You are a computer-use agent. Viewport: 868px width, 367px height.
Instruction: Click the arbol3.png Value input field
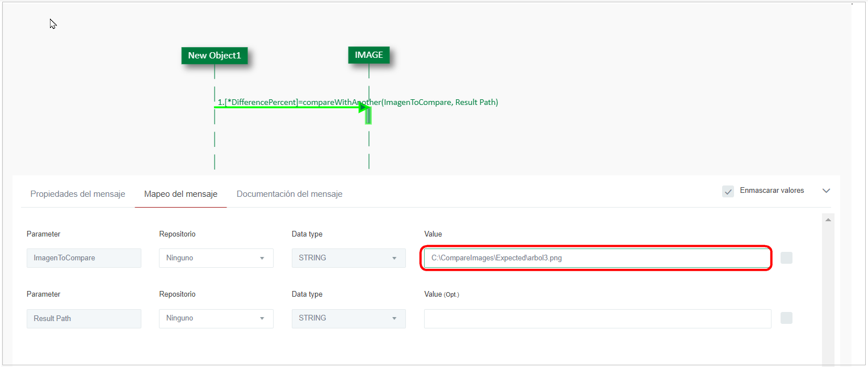596,258
